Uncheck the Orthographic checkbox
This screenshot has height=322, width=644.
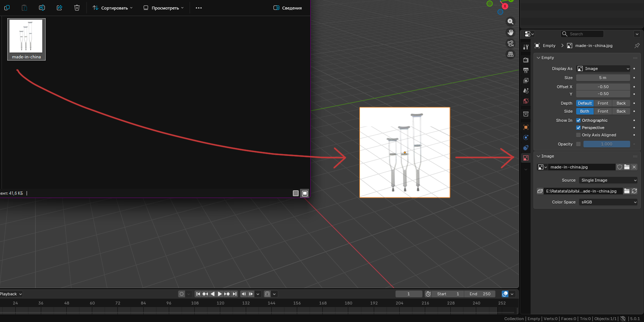click(x=578, y=120)
